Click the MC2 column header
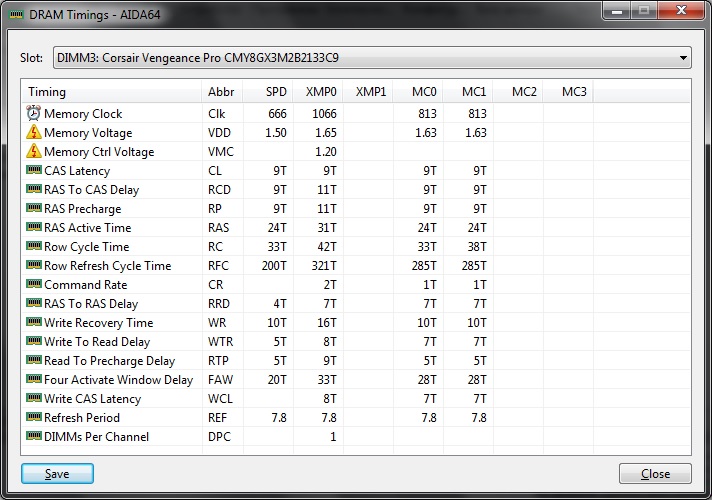Image resolution: width=712 pixels, height=500 pixels. [x=518, y=92]
